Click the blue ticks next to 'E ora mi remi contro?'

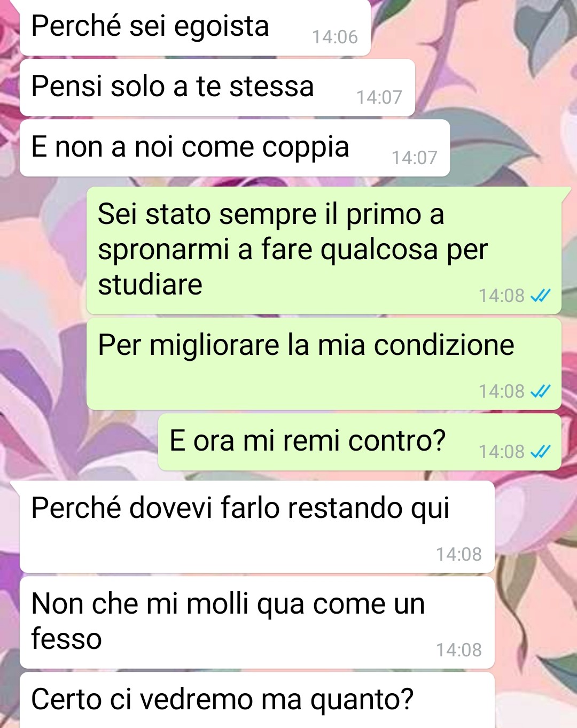(540, 452)
